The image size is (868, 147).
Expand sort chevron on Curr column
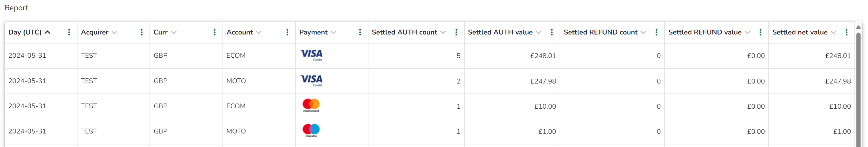click(x=174, y=32)
